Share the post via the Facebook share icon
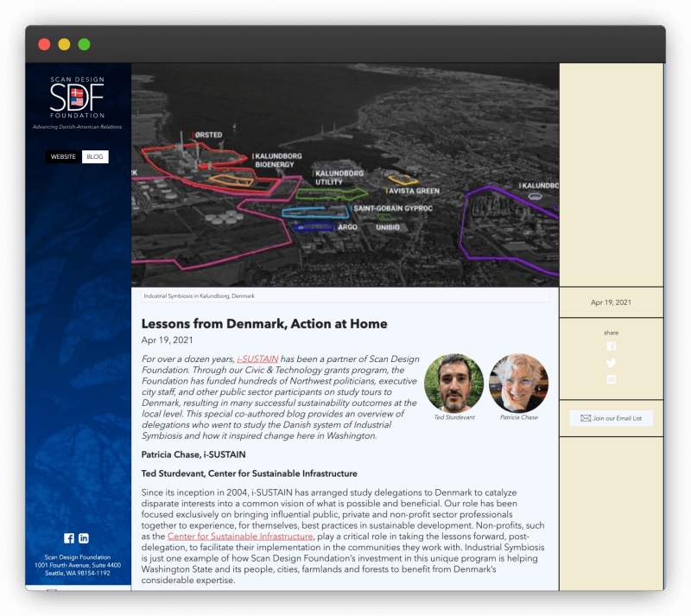This screenshot has width=691, height=616. (612, 346)
